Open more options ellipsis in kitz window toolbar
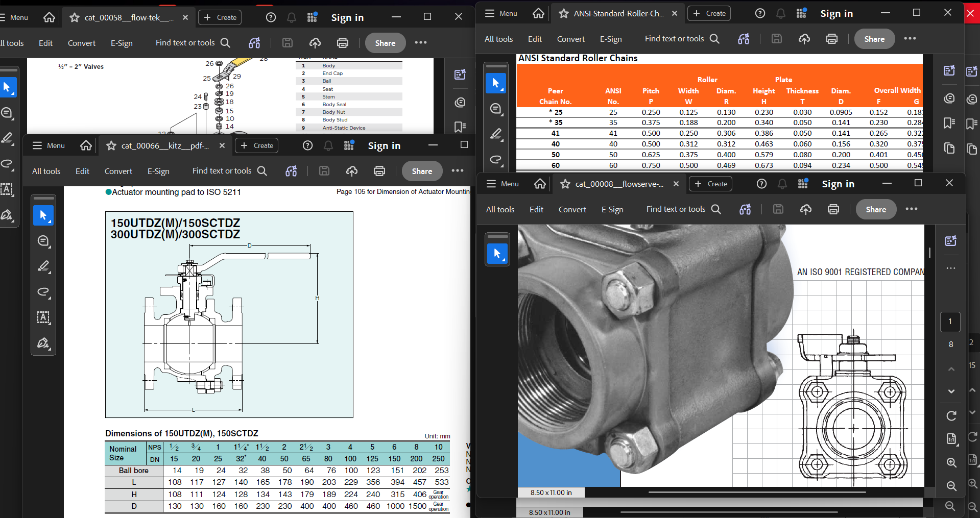This screenshot has height=518, width=980. [x=458, y=171]
